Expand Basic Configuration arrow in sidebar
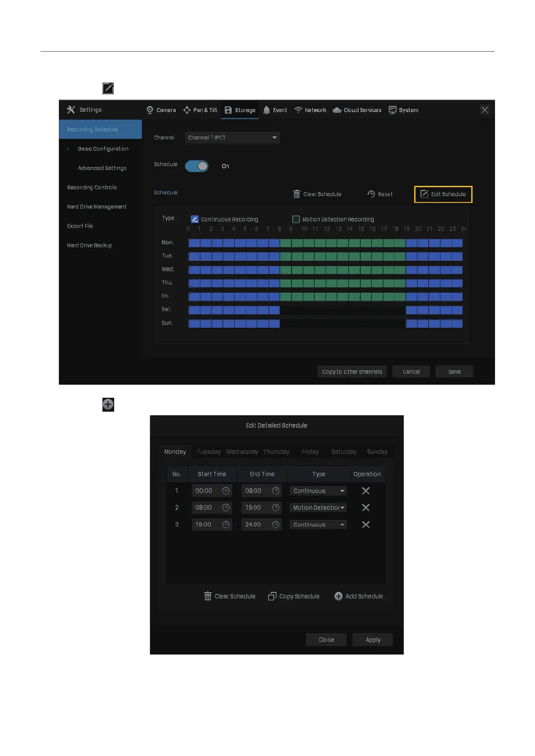 click(x=68, y=149)
